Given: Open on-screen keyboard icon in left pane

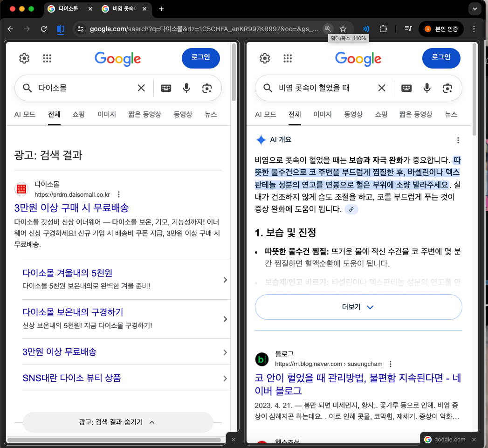Looking at the screenshot, I should (x=166, y=88).
